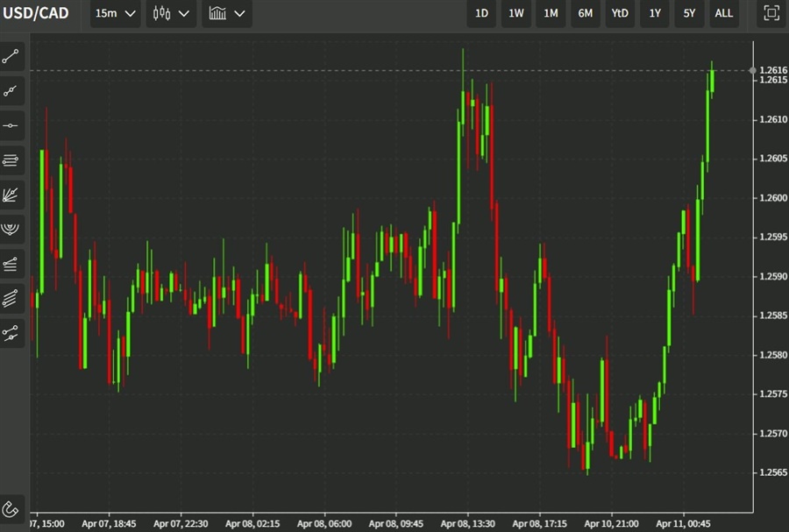This screenshot has width=789, height=532.
Task: Open the candlestick chart type dropdown
Action: pos(171,13)
